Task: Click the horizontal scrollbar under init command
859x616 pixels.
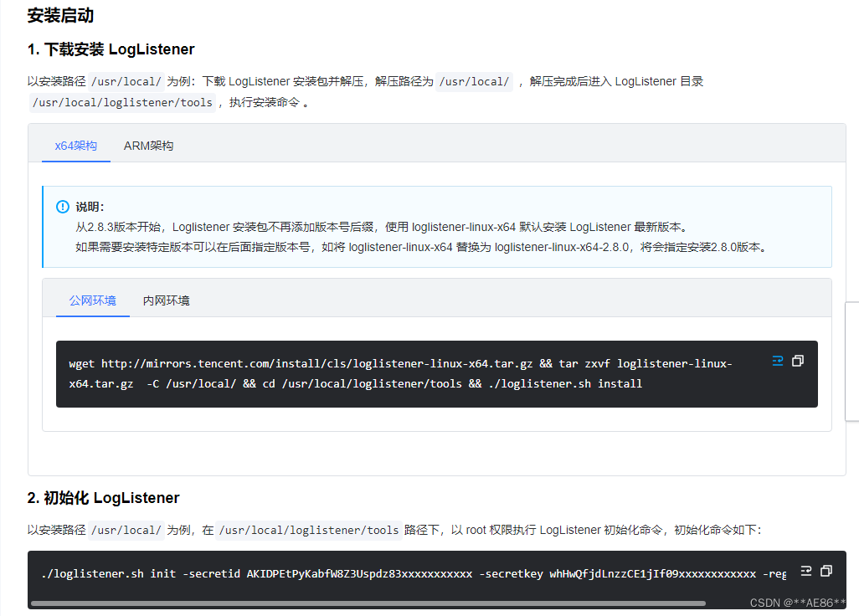Action: pos(368,603)
